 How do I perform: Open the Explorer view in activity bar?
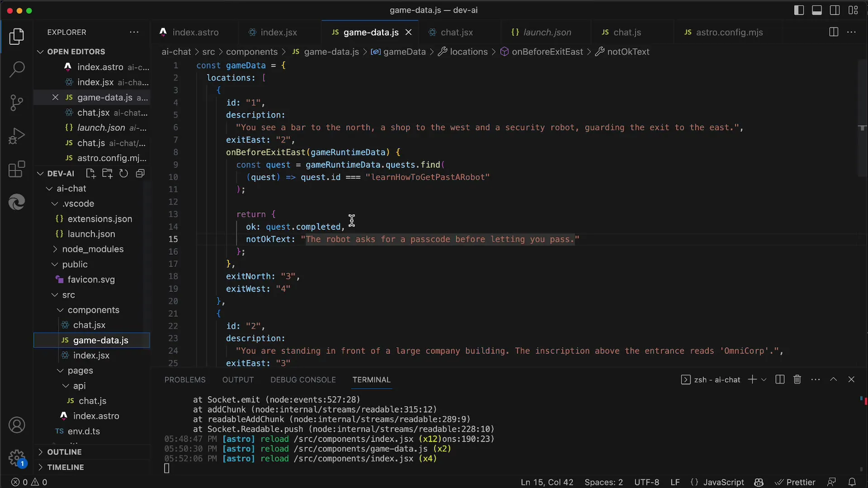pyautogui.click(x=17, y=37)
